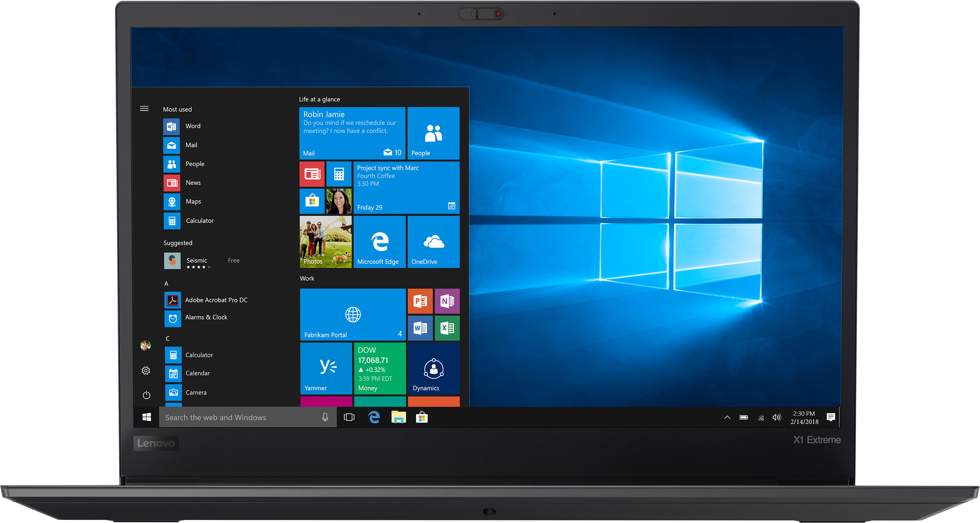Open the Action Center notifications icon
This screenshot has width=980, height=523.
(x=830, y=417)
